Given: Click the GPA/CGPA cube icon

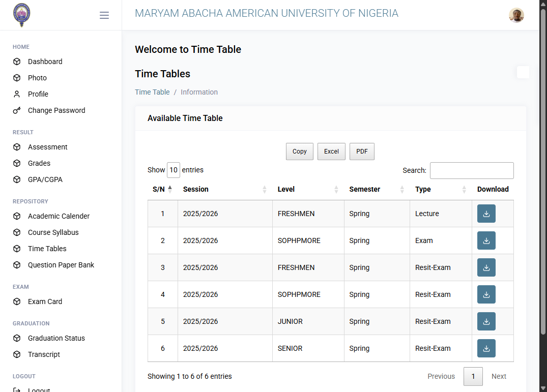Looking at the screenshot, I should click(x=17, y=179).
